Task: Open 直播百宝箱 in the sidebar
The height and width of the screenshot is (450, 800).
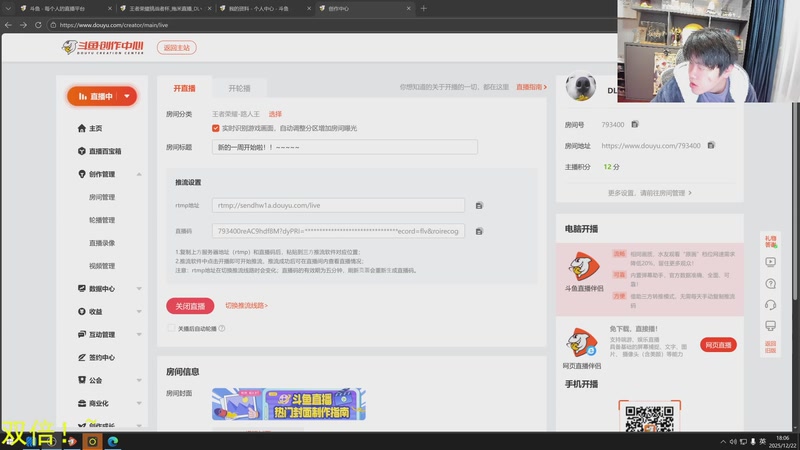Action: coord(99,151)
